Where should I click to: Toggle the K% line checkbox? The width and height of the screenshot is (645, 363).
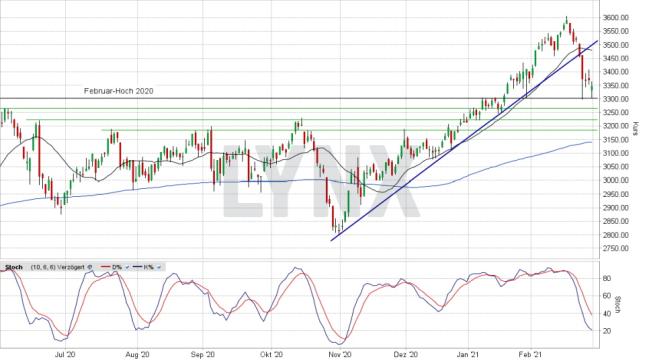point(159,267)
